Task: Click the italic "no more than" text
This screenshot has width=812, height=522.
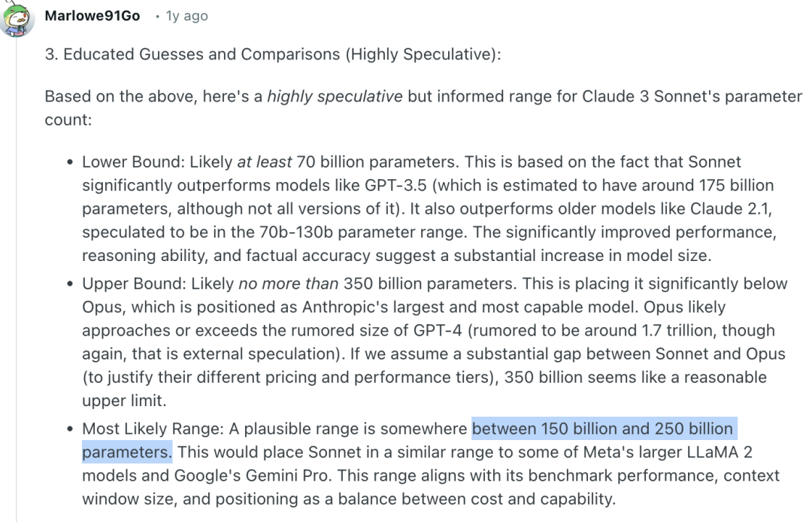Action: pyautogui.click(x=289, y=284)
